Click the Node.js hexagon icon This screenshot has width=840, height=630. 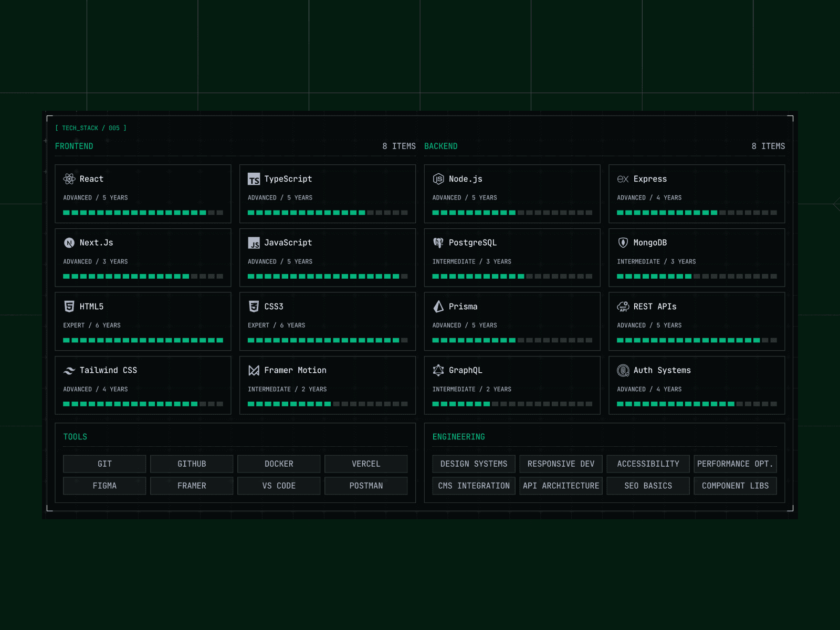[x=438, y=179]
